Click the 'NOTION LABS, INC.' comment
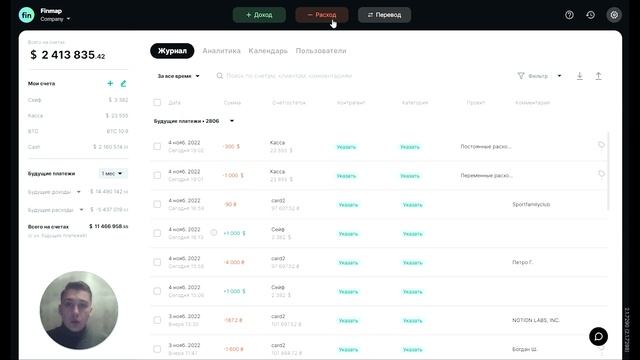Screen dimensions: 640x360 pos(536,320)
